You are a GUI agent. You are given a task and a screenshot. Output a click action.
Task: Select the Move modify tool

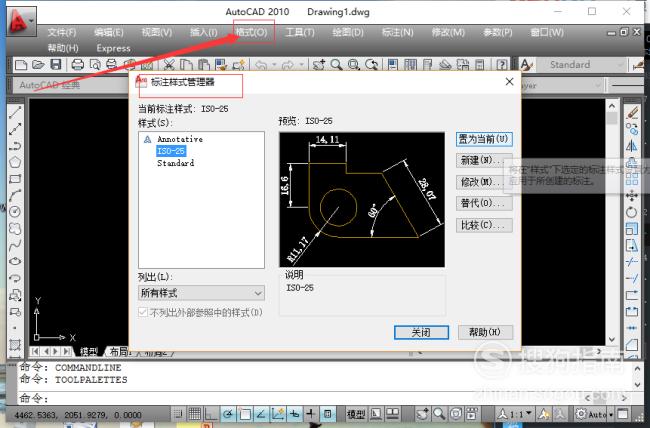pos(632,195)
